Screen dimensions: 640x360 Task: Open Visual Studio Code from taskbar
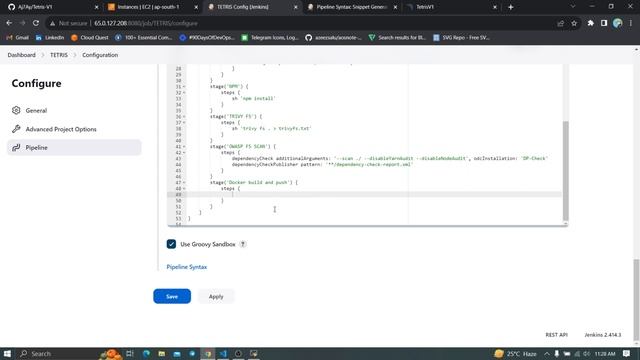223,353
